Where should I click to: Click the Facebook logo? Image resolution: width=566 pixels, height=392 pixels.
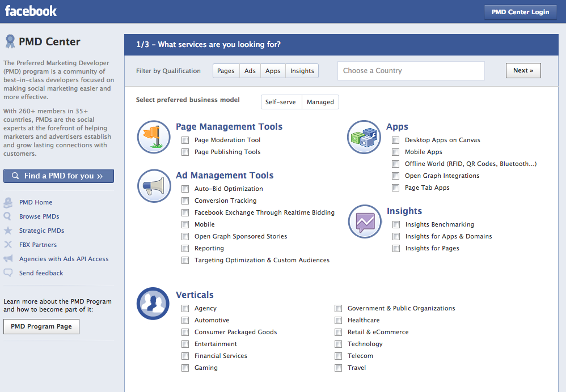31,10
